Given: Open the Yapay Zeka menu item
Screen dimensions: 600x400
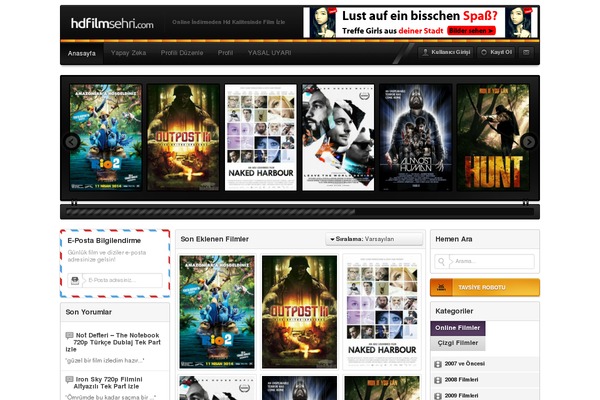Looking at the screenshot, I should click(128, 53).
